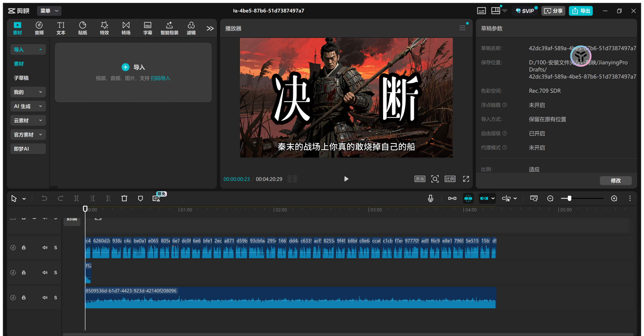Click the zoom-out minus icon on timeline
The image size is (644, 336).
(550, 198)
